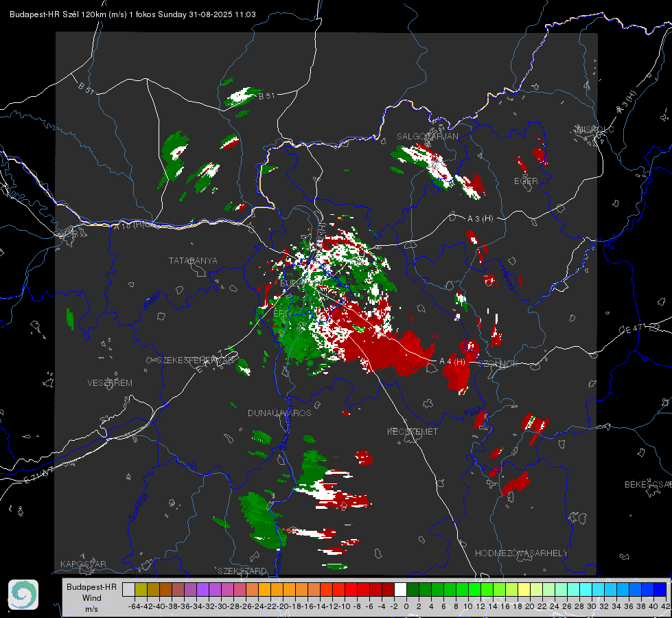Click the DUNAÚJVÁROS city label
Viewport: 672px width, 618px height.
click(x=279, y=413)
